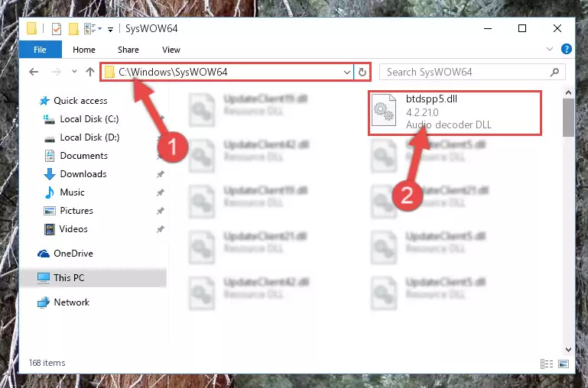588x388 pixels.
Task: Expand the ribbon with the chevron
Action: coord(550,49)
